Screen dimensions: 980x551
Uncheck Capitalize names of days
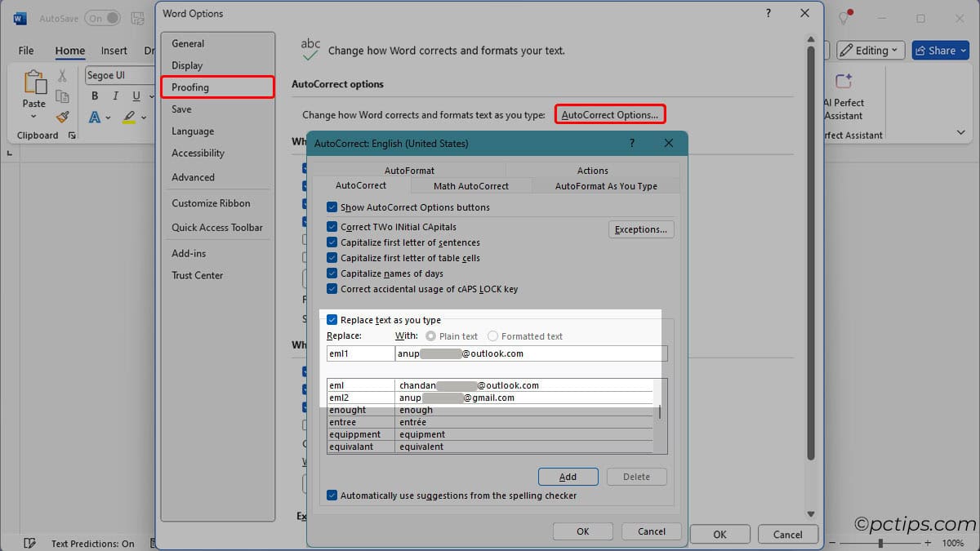(x=332, y=273)
